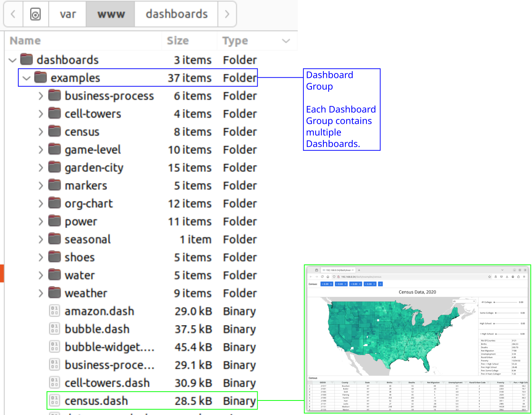Screen dimensions: 532x415
Task: Expand the org-chart folder tree node
Action: click(41, 203)
